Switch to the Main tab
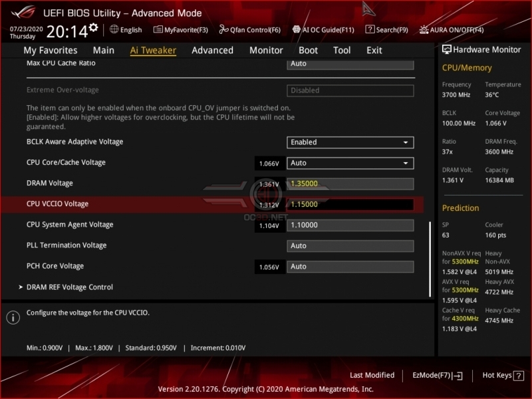Screen dimensions: 532x399 [104, 51]
